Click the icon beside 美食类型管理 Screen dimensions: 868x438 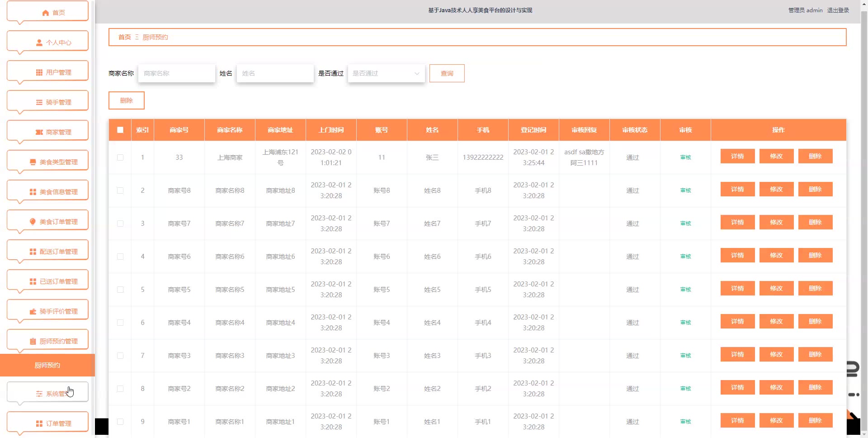pos(33,162)
